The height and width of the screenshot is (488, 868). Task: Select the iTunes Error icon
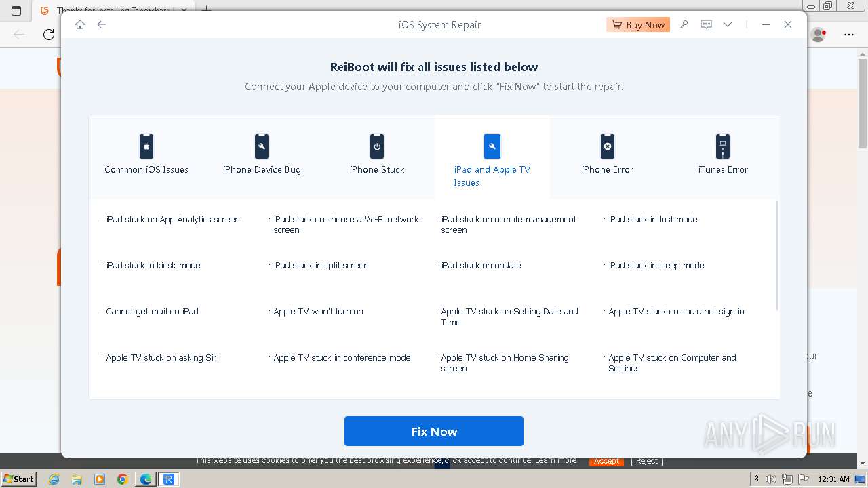click(723, 146)
